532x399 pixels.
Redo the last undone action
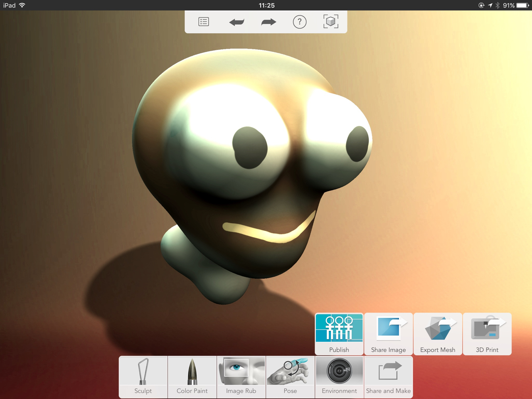click(x=268, y=22)
